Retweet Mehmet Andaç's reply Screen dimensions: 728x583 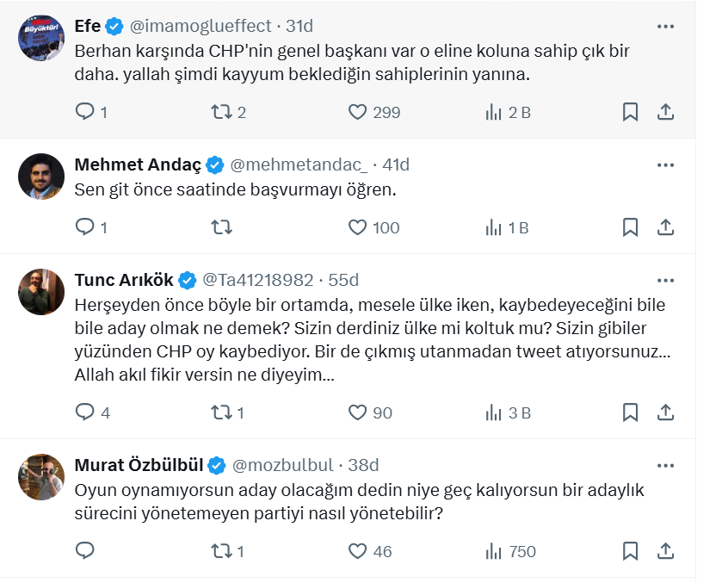point(221,227)
